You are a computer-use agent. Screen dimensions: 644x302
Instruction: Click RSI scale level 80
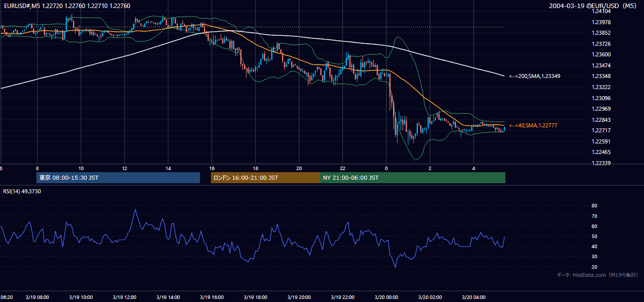coord(594,206)
